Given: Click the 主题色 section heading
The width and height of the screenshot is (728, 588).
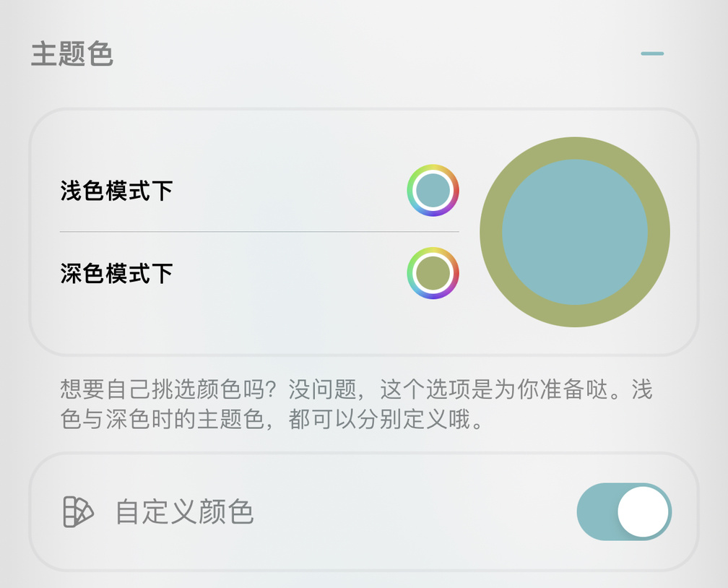Looking at the screenshot, I should point(72,54).
